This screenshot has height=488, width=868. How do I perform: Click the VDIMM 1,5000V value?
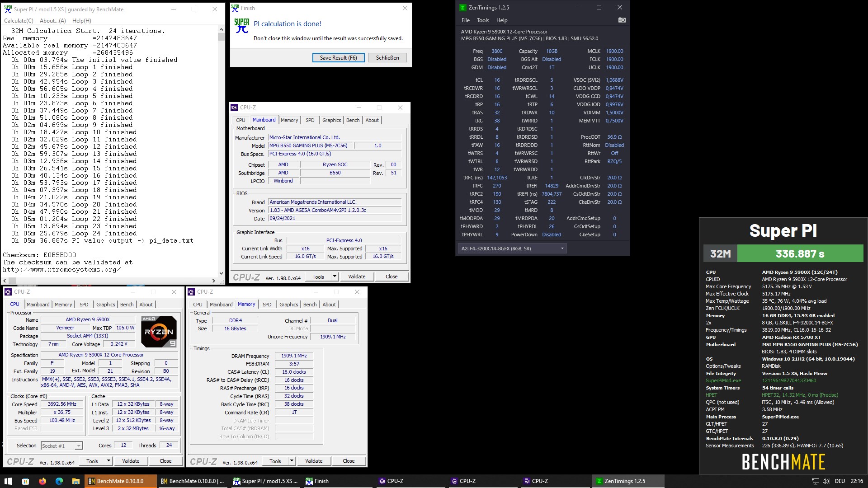click(614, 113)
